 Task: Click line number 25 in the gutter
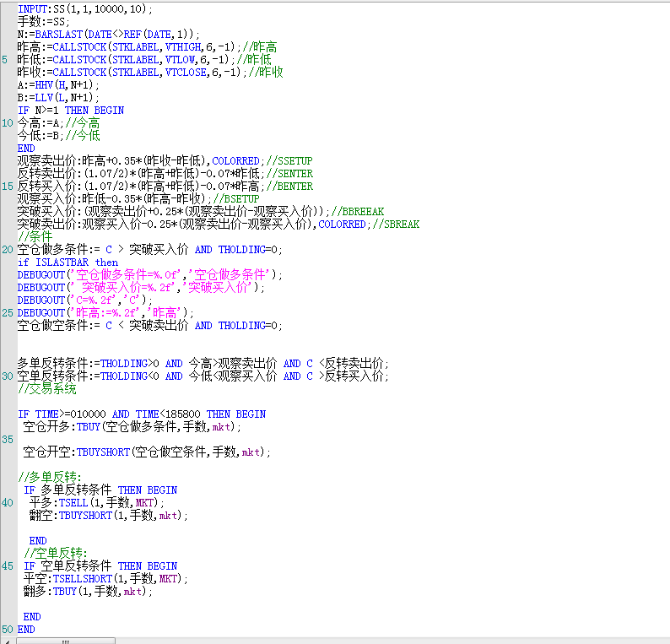point(8,313)
